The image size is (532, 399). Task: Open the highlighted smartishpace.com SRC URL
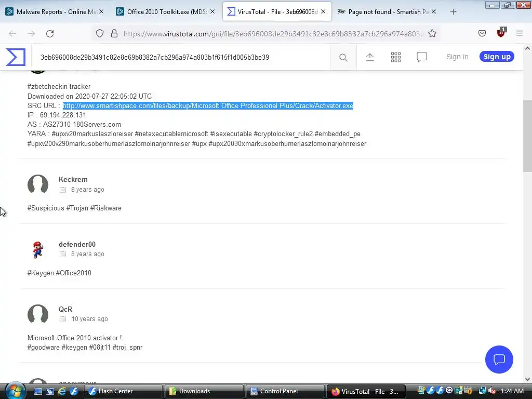(208, 106)
